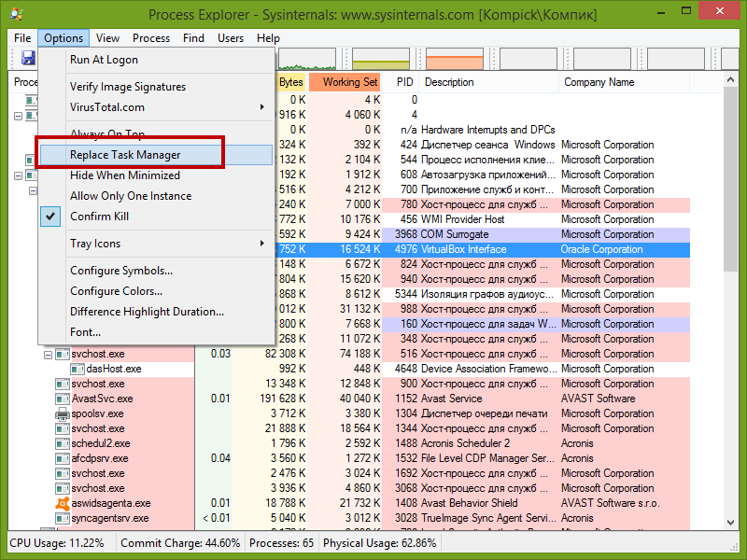
Task: Open the Find menu
Action: pos(193,38)
